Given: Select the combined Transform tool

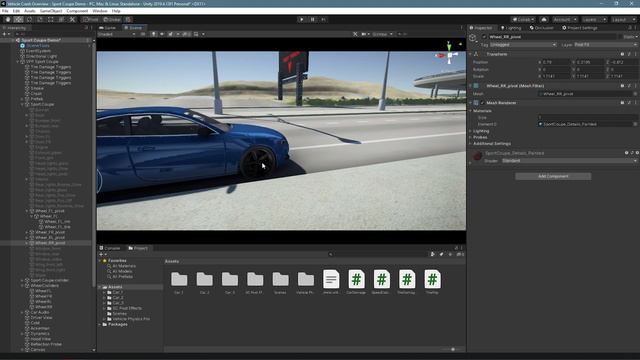Looking at the screenshot, I should pos(61,19).
